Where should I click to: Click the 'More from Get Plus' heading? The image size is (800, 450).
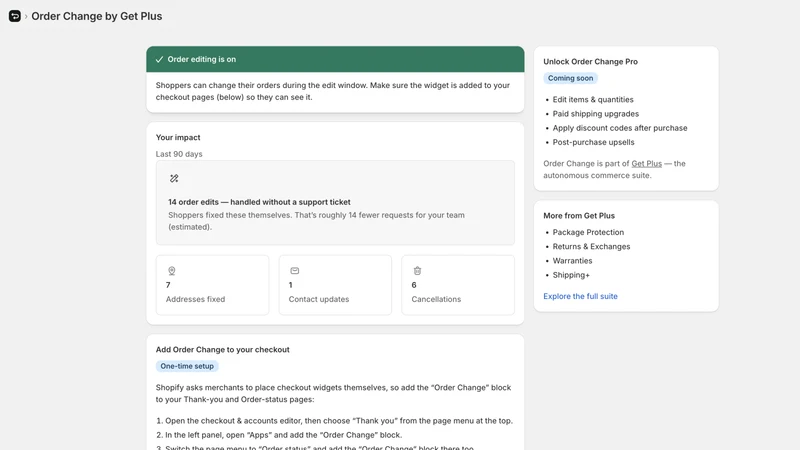(579, 216)
